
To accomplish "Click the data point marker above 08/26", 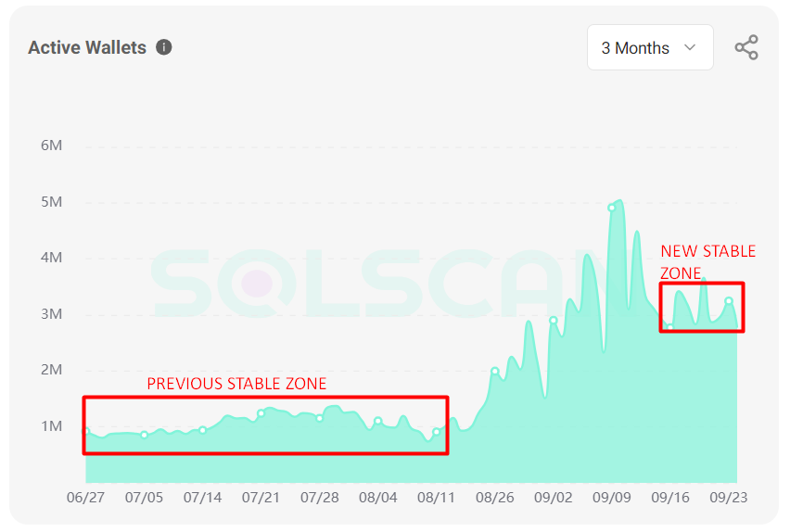I will point(495,372).
